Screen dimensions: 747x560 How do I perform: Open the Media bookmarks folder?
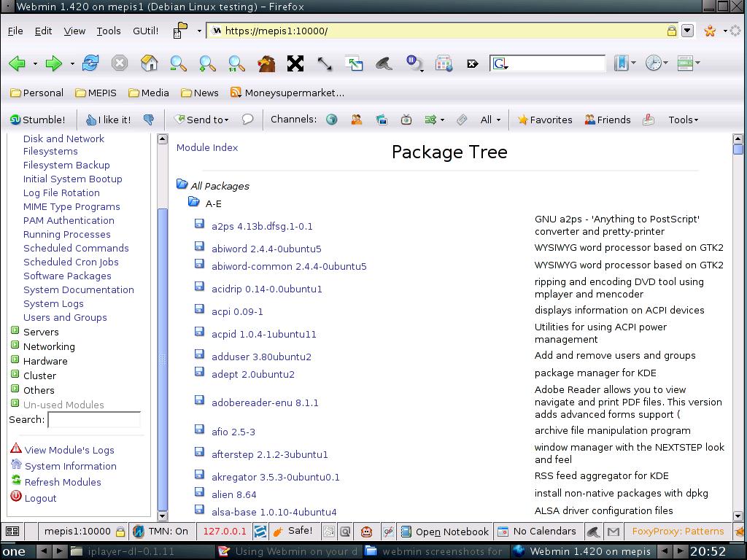tap(149, 93)
